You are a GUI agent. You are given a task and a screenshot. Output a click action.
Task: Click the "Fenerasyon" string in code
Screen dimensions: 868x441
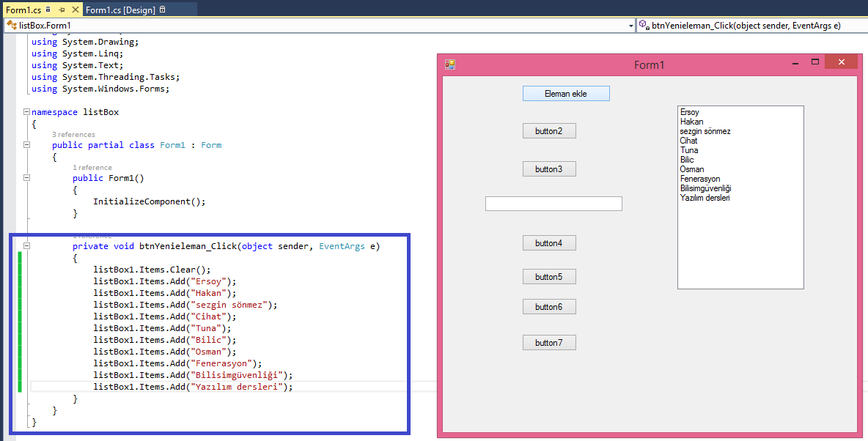(221, 363)
